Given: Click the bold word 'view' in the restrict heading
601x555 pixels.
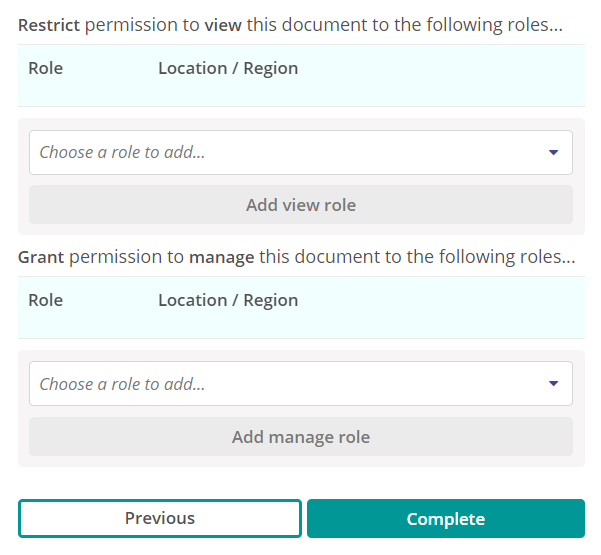Looking at the screenshot, I should [223, 25].
